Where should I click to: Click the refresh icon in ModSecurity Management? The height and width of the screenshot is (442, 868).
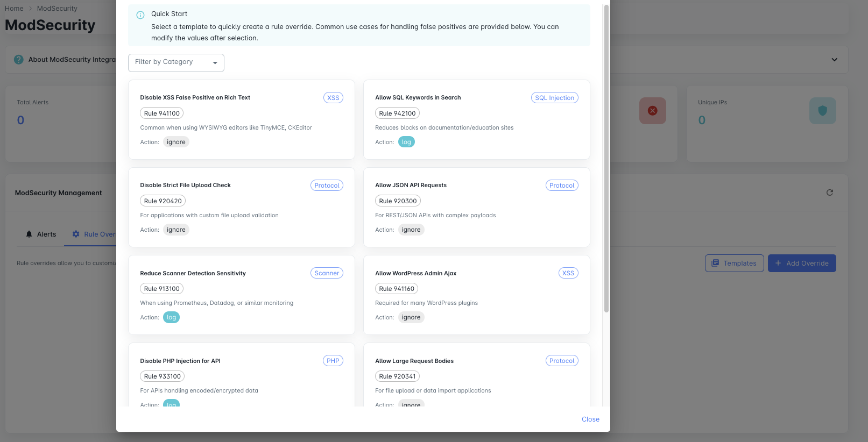coord(829,193)
